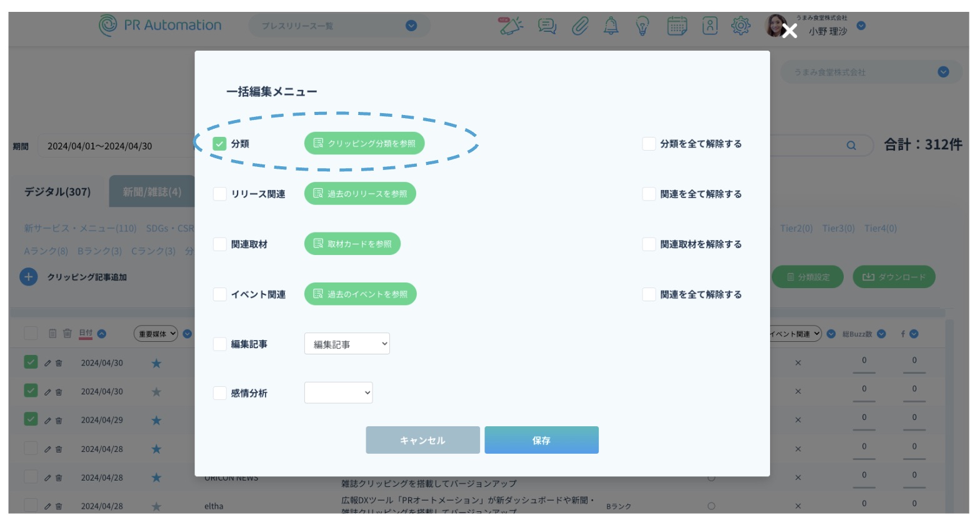Click the megaphone announcement icon

pyautogui.click(x=511, y=26)
